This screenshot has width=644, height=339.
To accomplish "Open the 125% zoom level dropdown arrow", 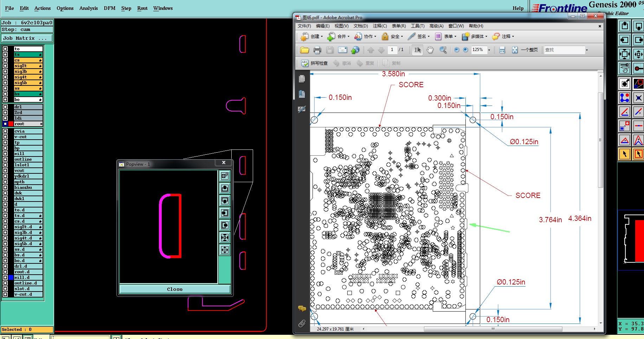I will 489,50.
